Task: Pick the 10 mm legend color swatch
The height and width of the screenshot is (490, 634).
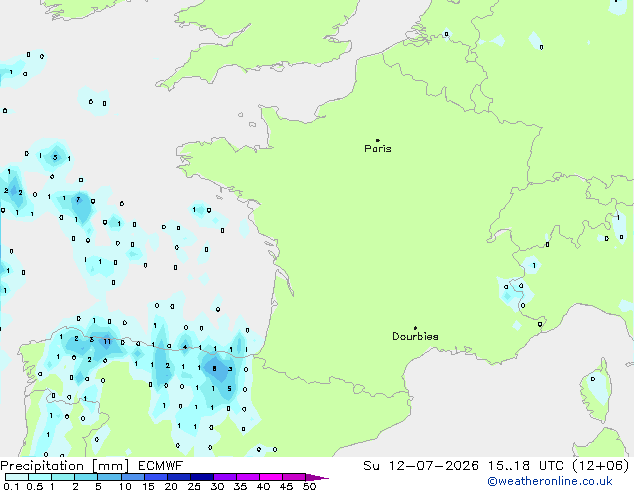Action: [x=132, y=477]
